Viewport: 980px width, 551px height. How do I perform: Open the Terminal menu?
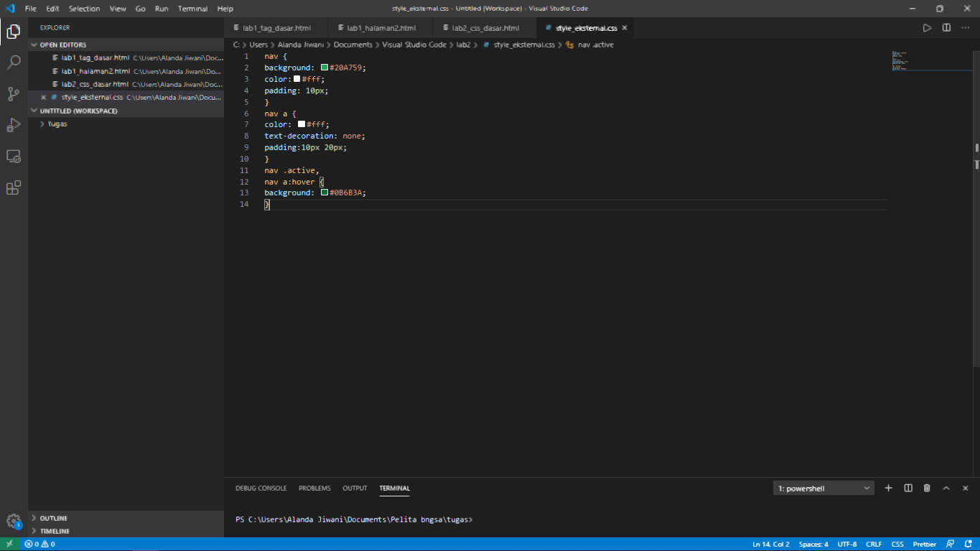192,9
